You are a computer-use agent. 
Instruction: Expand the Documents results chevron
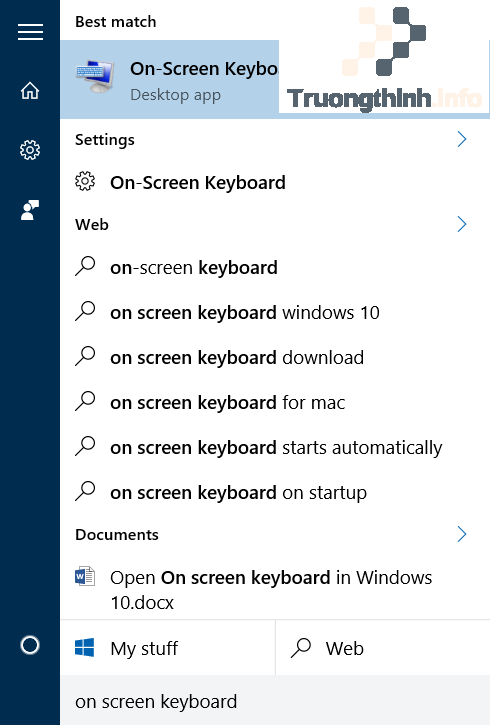(461, 534)
